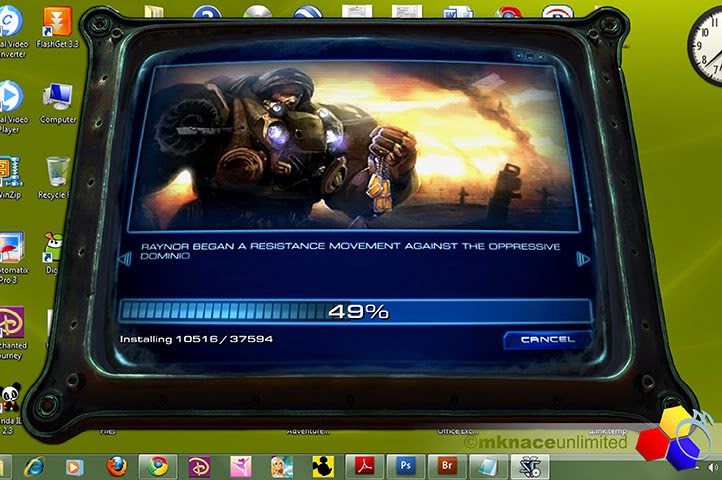Open the Mickey Mouse taskbar icon
722x480 pixels.
(x=323, y=467)
